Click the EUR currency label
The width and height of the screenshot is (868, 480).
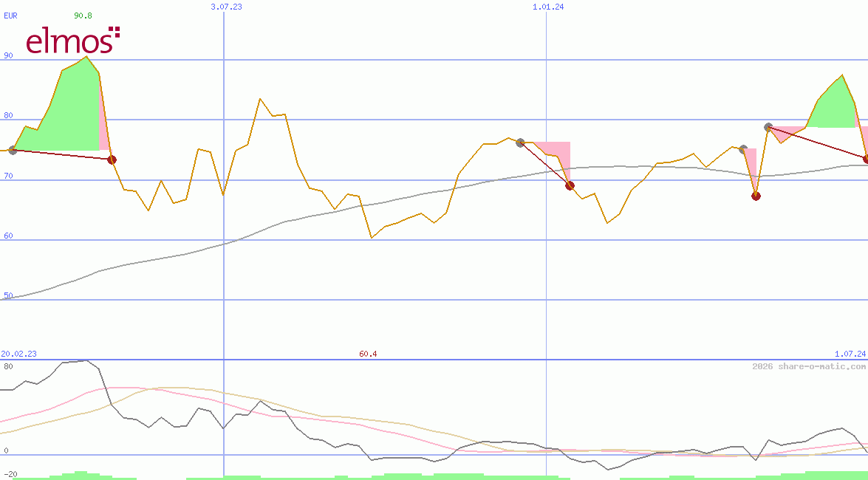point(10,15)
